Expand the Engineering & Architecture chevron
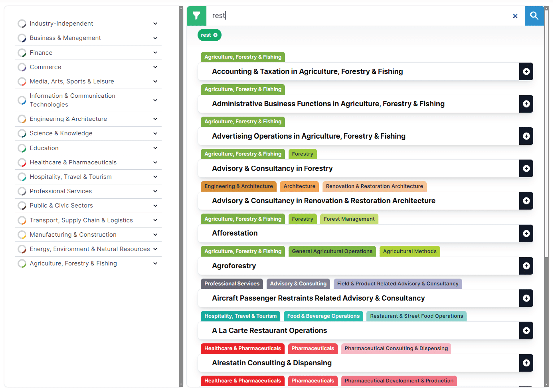The height and width of the screenshot is (392, 553). tap(155, 119)
